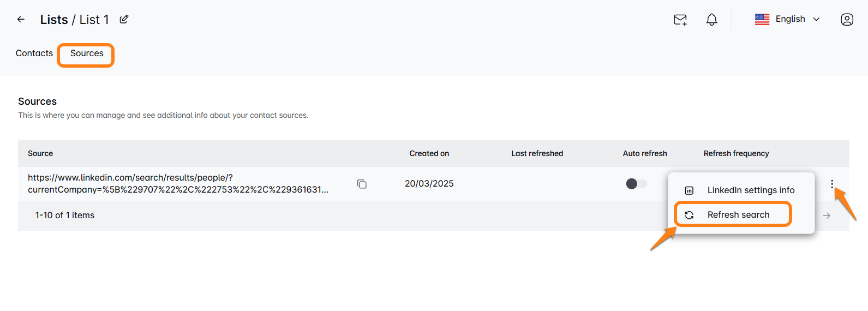Click the Last refreshed column header
Screen dimensions: 868x311
coord(537,154)
